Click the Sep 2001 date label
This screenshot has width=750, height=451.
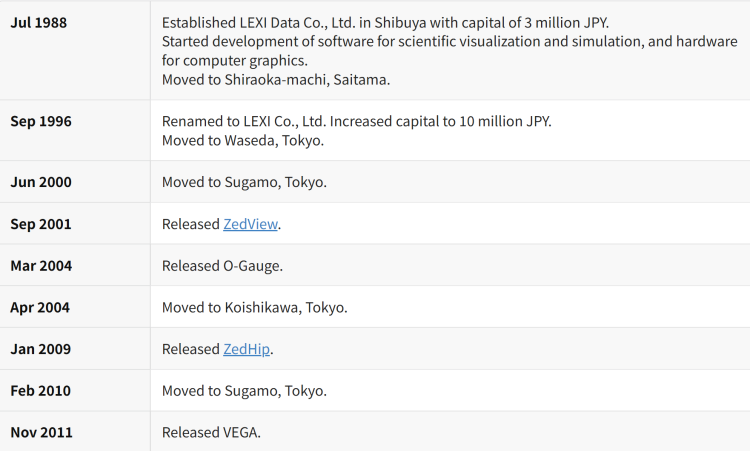41,224
